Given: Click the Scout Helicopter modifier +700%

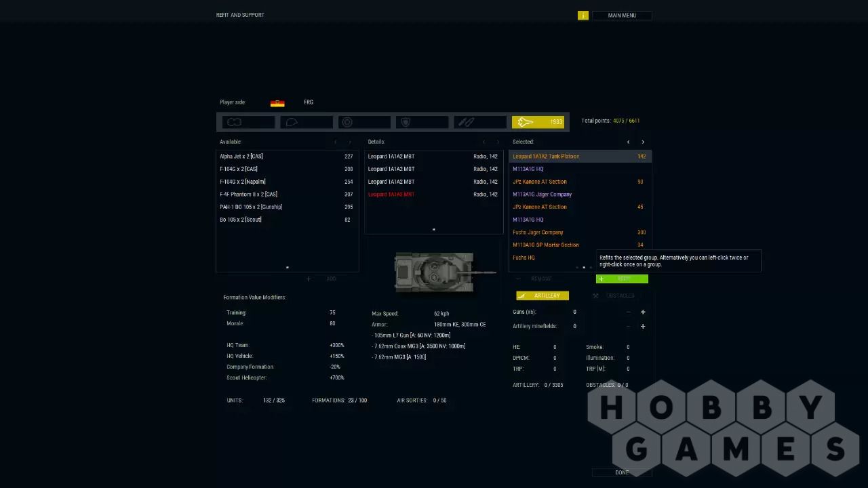Looking at the screenshot, I should click(x=336, y=378).
